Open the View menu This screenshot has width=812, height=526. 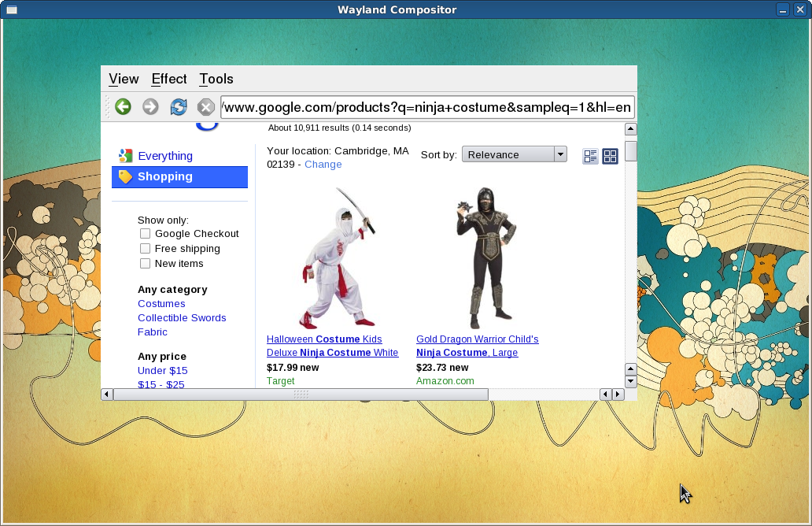(x=124, y=79)
